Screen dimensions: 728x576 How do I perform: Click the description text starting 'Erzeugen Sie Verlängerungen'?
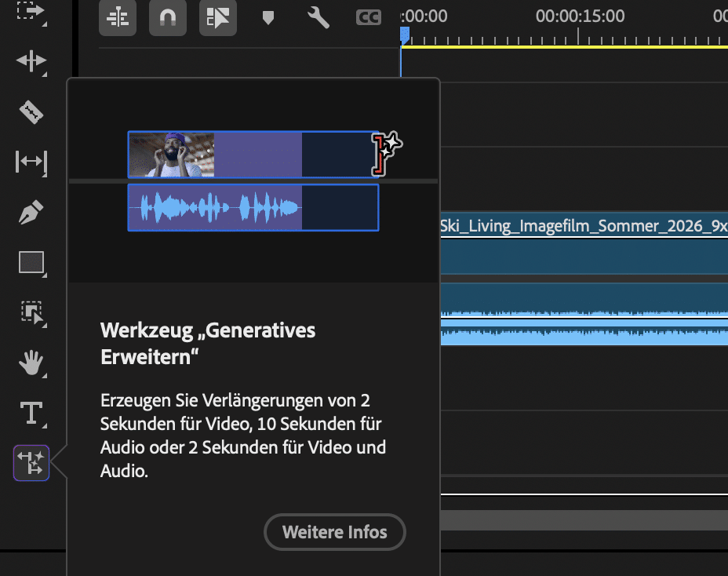[x=243, y=436]
